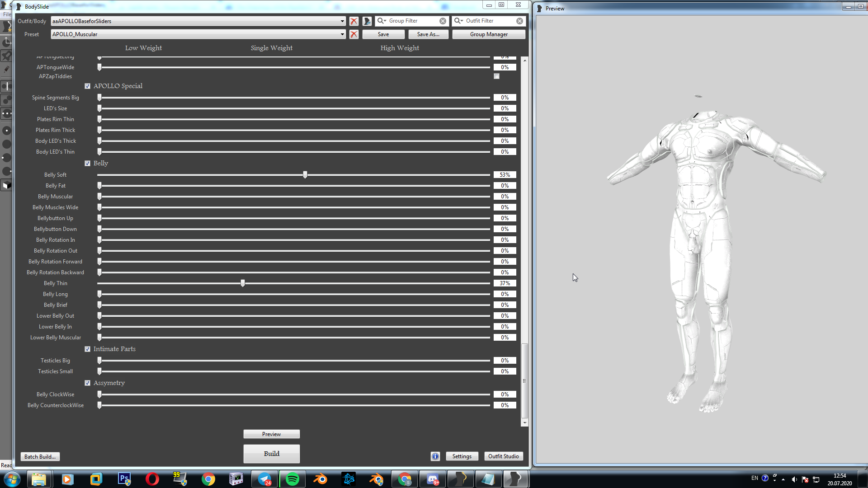
Task: Click the volume speaker tray icon
Action: [x=794, y=479]
